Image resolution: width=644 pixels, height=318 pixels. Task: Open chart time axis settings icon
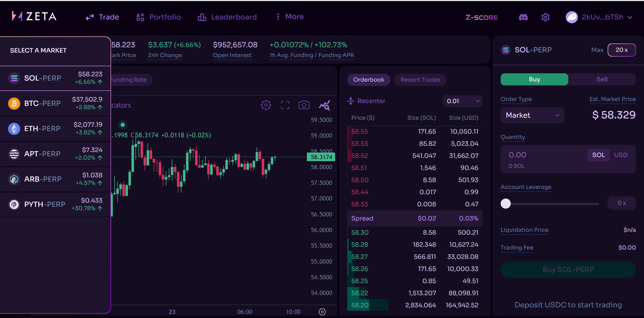322,312
